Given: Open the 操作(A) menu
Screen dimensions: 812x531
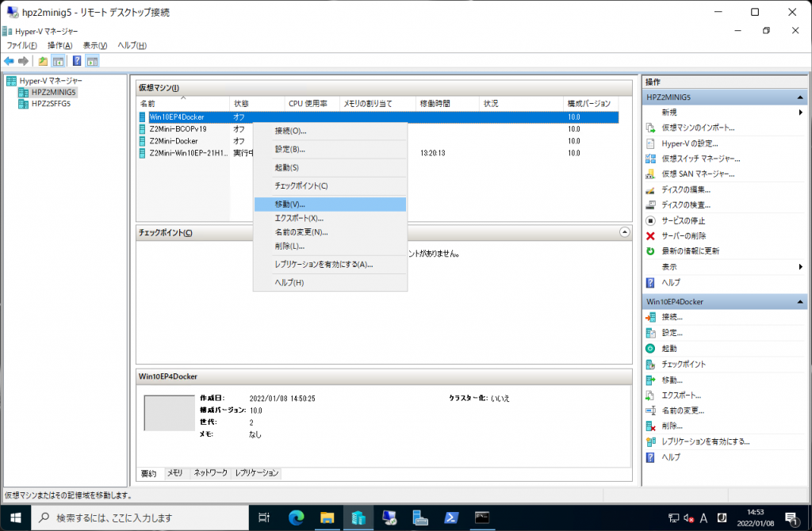Looking at the screenshot, I should click(59, 45).
